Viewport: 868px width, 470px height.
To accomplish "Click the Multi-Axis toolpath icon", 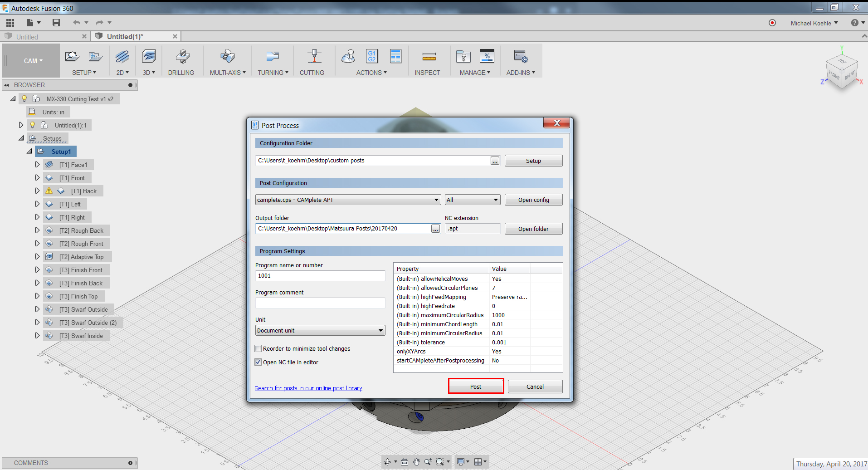I will click(228, 56).
